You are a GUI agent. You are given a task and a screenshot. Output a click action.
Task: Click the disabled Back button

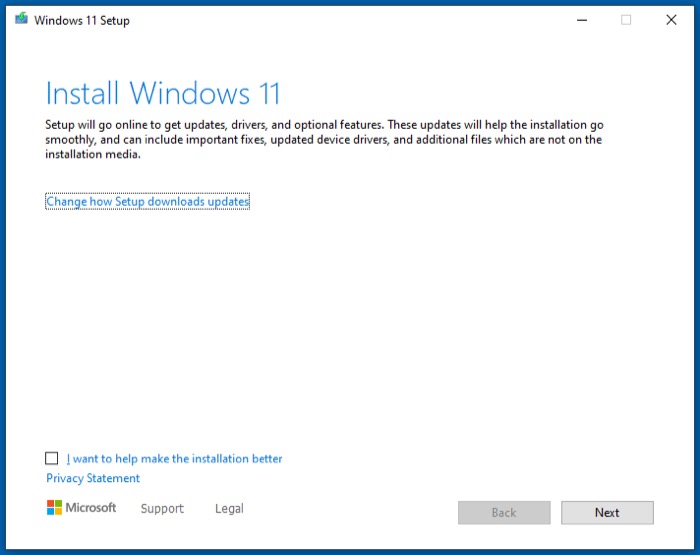coord(504,513)
